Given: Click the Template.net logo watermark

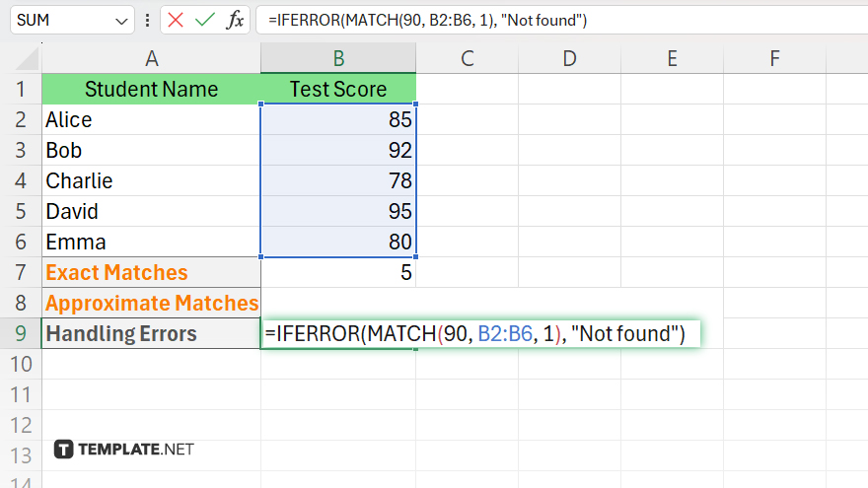Looking at the screenshot, I should (124, 450).
